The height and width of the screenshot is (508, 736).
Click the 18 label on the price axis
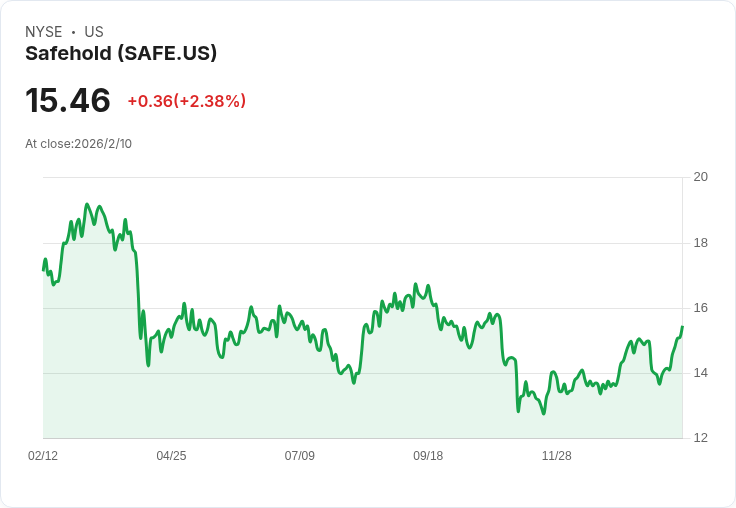pos(700,243)
